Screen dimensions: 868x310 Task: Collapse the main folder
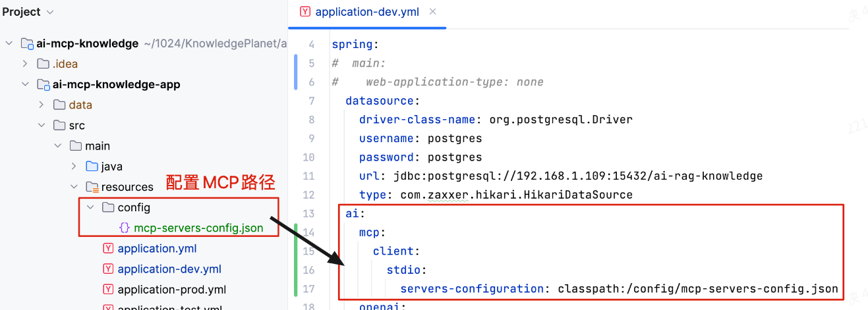coord(57,145)
